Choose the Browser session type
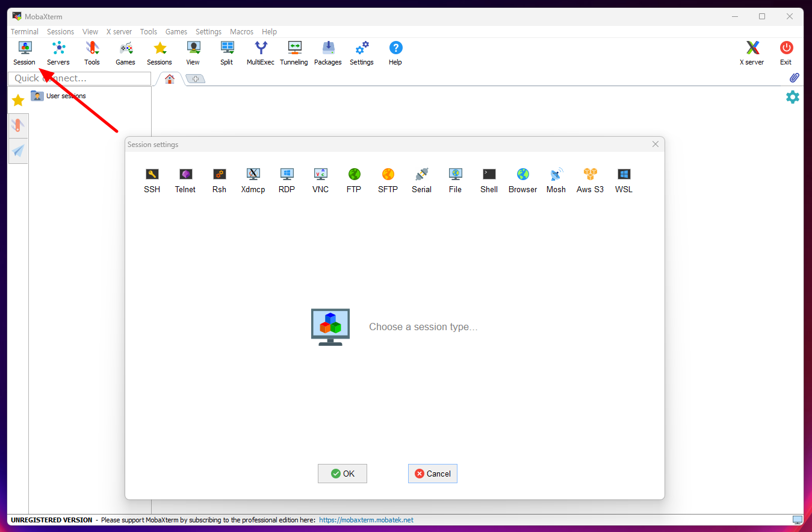Screen dimensions: 812x532 tap(522, 181)
